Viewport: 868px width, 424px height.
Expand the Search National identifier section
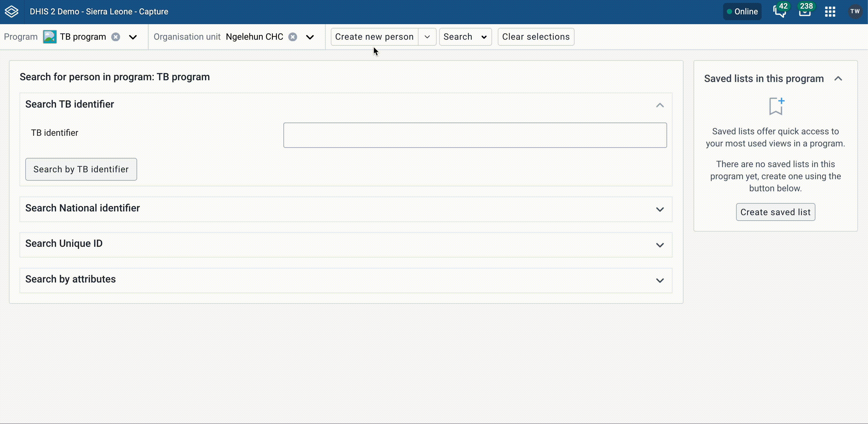click(660, 209)
